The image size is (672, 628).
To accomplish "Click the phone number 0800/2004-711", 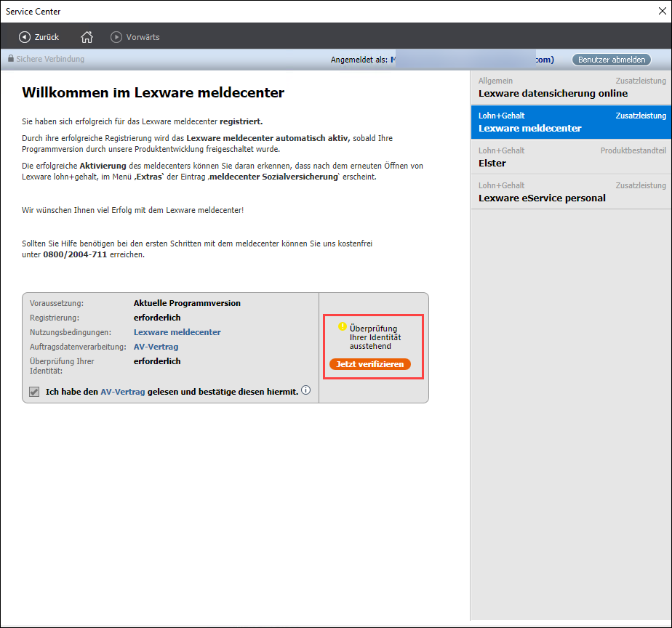I will coord(75,254).
